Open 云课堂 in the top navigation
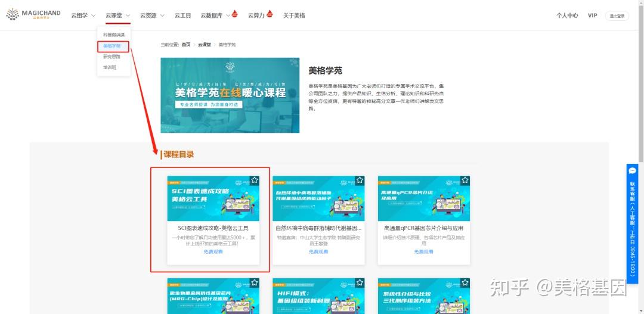 pos(114,15)
